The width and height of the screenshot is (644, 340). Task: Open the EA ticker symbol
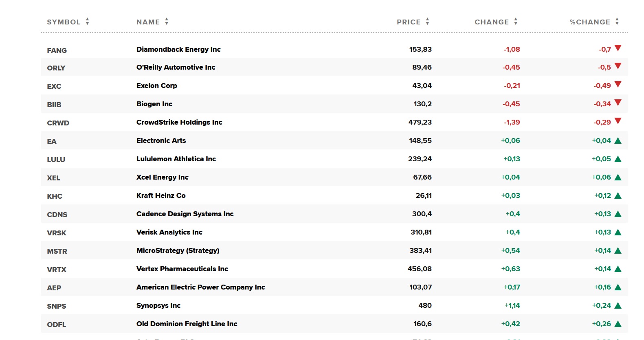(x=52, y=141)
